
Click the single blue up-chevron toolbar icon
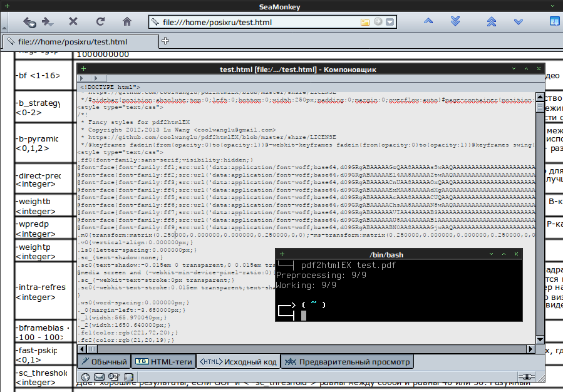pyautogui.click(x=428, y=21)
